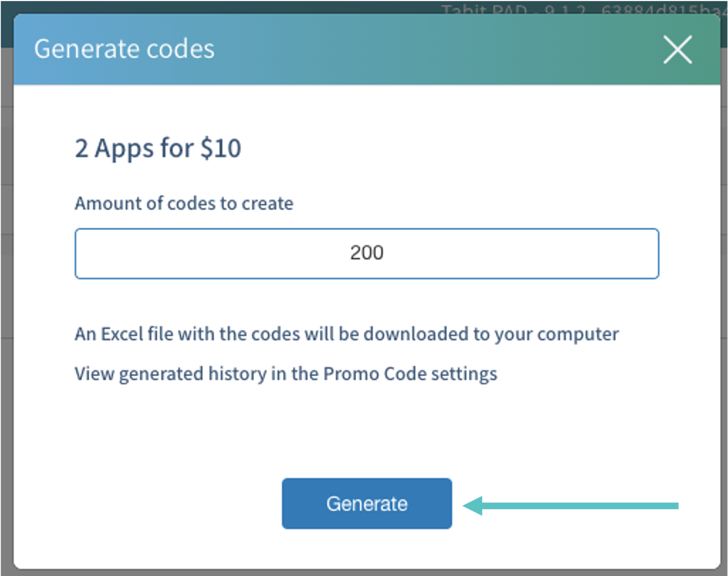Focus the amount of codes input field
This screenshot has height=576, width=728.
[366, 253]
